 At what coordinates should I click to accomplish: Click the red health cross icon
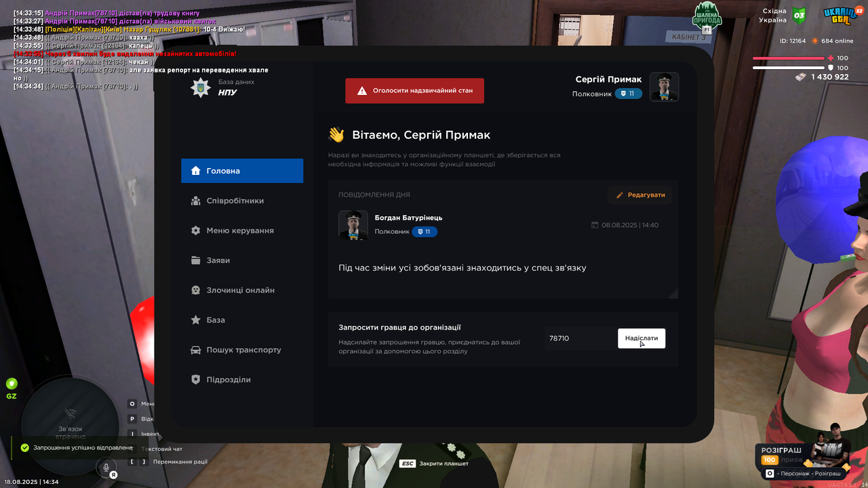831,58
